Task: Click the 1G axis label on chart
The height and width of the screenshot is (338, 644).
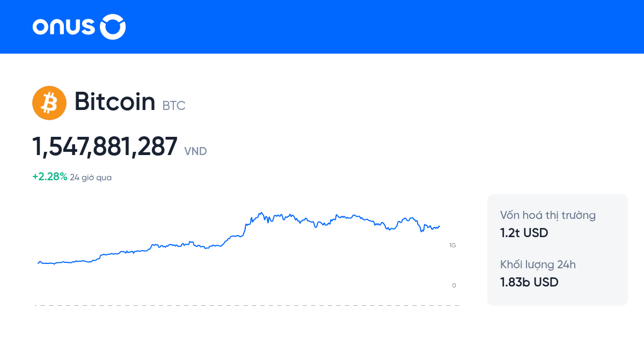Action: 452,245
